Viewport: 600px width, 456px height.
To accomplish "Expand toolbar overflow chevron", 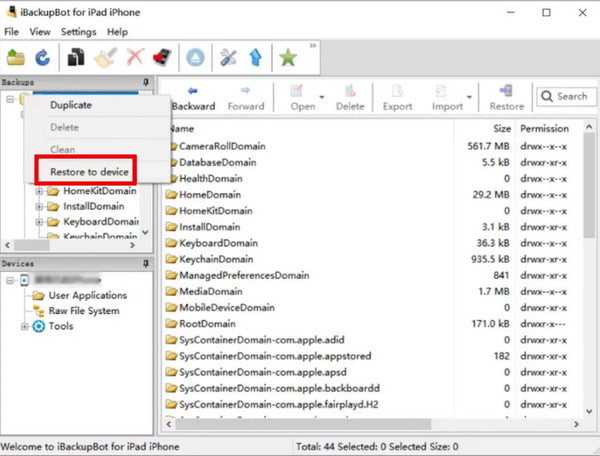I will click(313, 46).
